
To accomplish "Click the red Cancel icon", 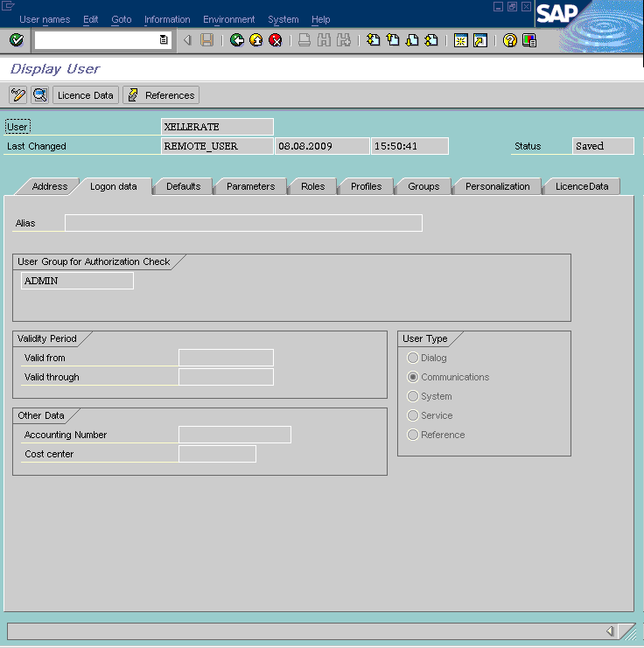I will (276, 40).
